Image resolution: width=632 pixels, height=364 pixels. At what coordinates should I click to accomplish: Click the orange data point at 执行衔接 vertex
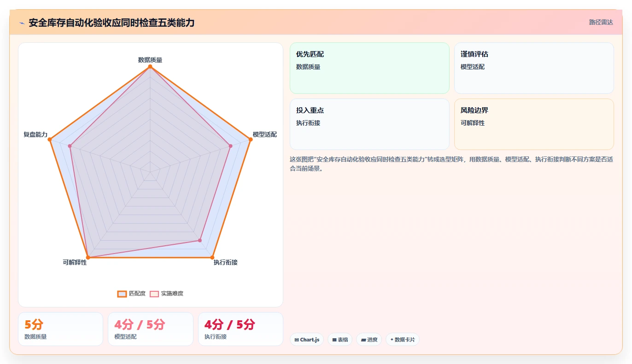[212, 257]
